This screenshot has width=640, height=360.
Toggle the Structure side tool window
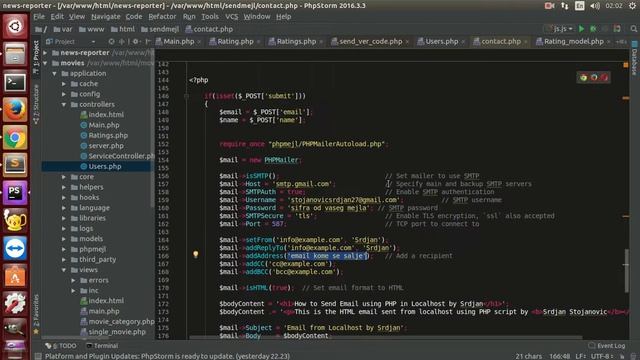coord(36,104)
